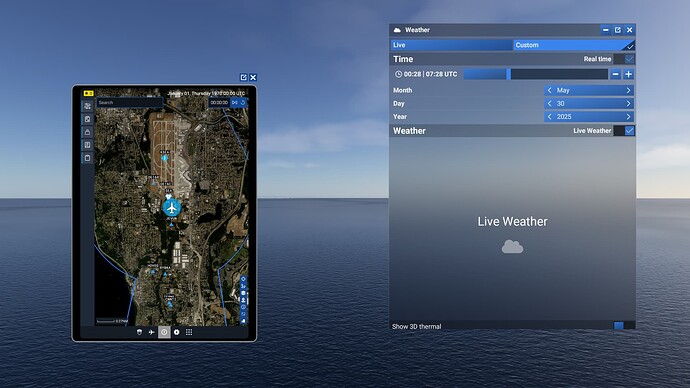The height and width of the screenshot is (388, 690).
Task: Click the Live Weather cloud graphic
Action: tap(512, 247)
